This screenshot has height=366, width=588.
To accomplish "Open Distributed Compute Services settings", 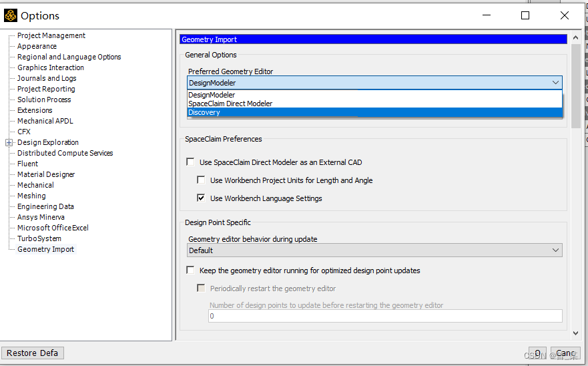I will [x=65, y=153].
